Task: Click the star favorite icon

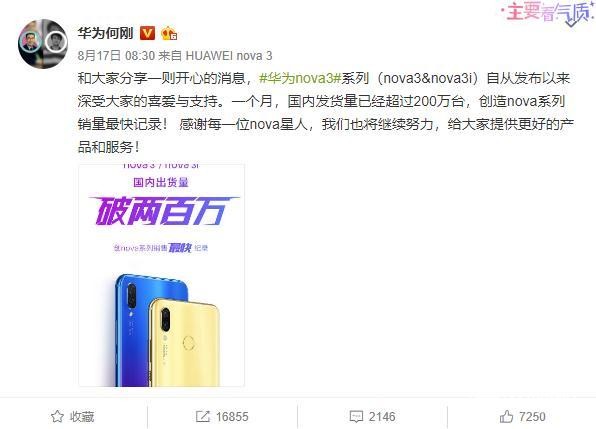Action: pyautogui.click(x=57, y=416)
